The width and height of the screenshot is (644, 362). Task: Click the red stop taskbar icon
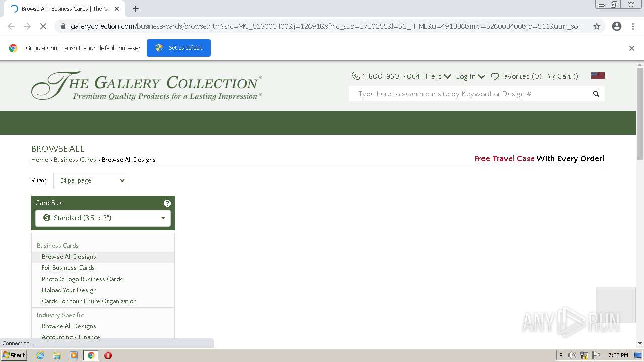pyautogui.click(x=108, y=355)
